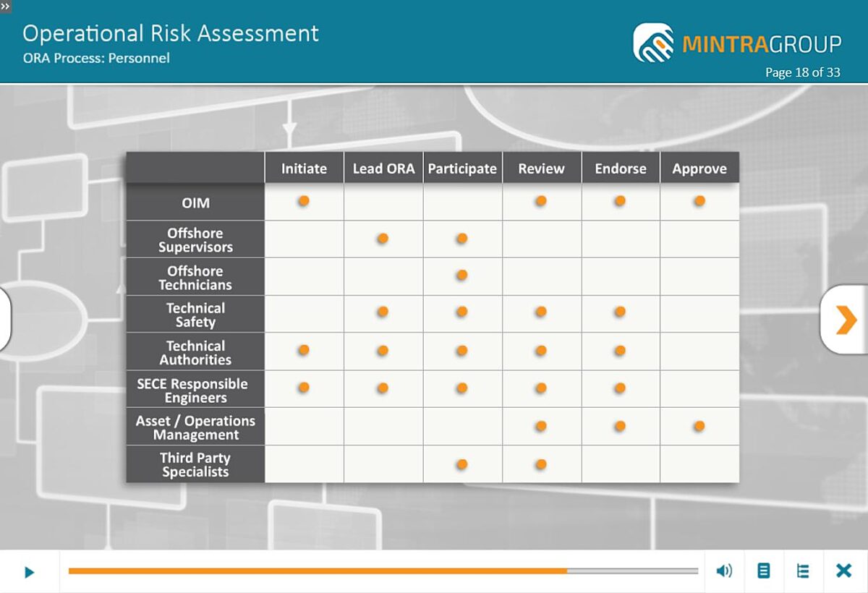Open the transcript notes icon
Screen dimensions: 868x593
pos(763,571)
